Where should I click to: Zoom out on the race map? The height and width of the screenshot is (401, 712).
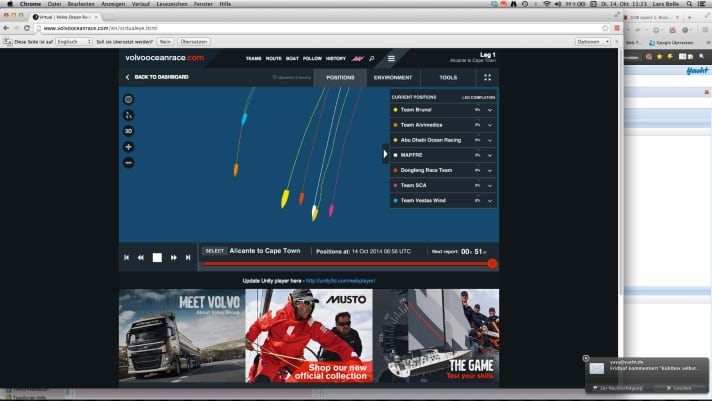tap(129, 163)
